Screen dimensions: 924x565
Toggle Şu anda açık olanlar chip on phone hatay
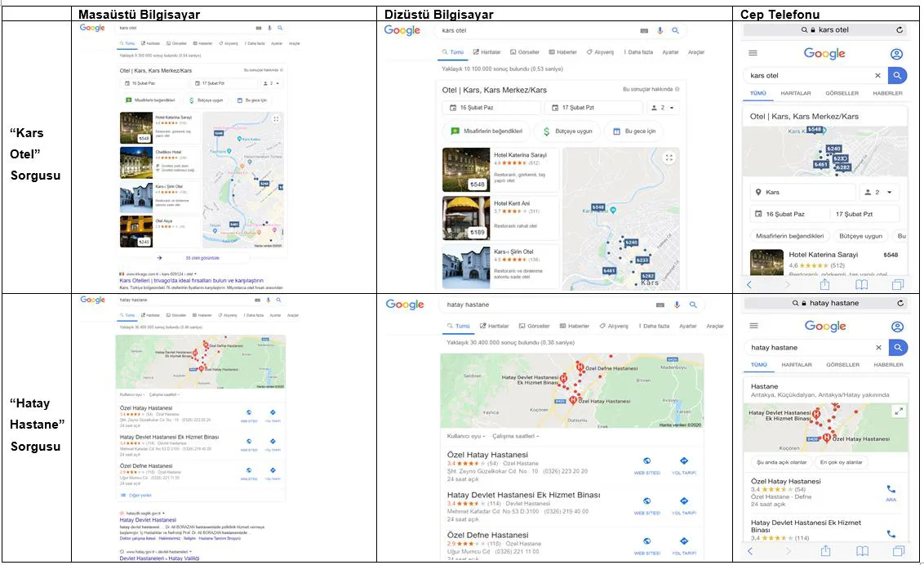(x=781, y=462)
